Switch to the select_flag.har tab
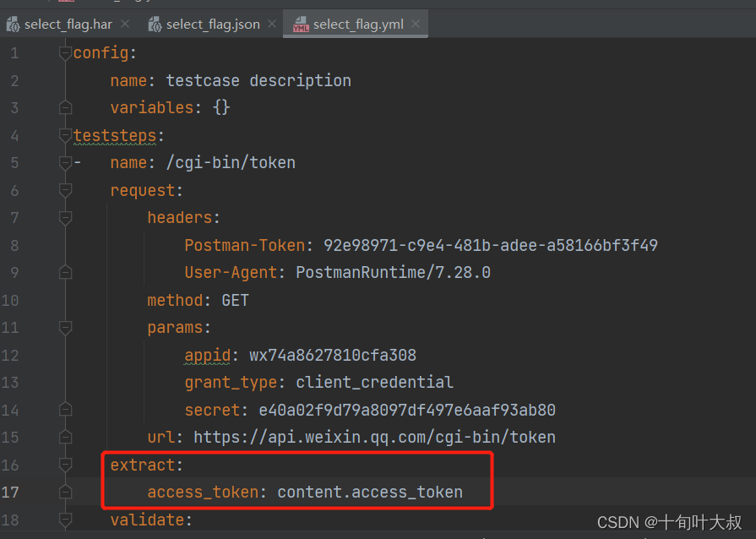 (68, 24)
